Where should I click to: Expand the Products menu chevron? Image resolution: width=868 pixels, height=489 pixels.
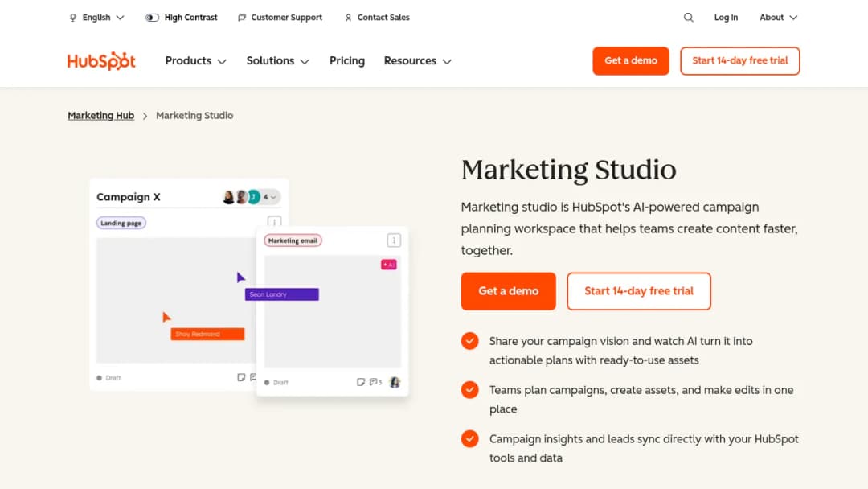tap(222, 61)
